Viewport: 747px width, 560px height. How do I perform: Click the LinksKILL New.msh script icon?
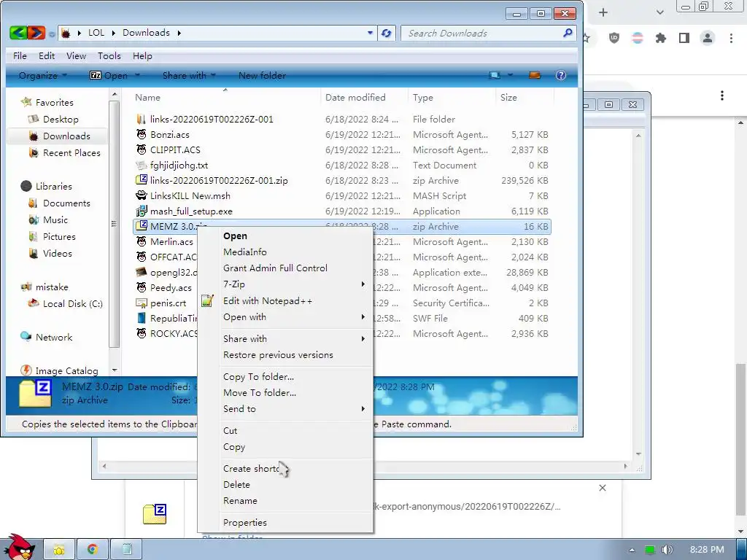click(x=142, y=195)
